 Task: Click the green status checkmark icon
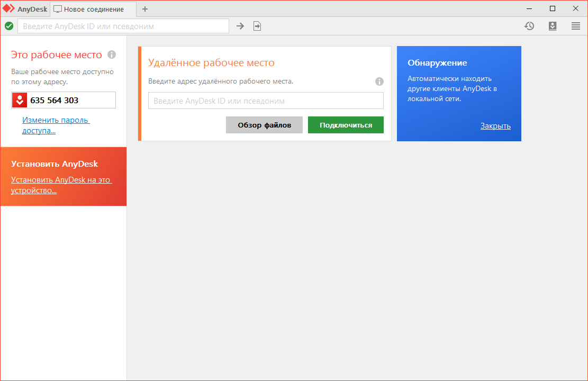[x=8, y=25]
